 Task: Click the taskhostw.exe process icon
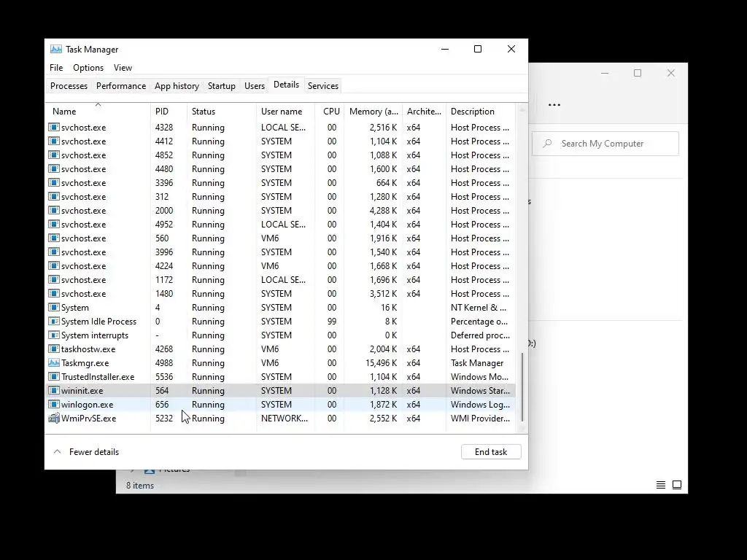tap(54, 349)
